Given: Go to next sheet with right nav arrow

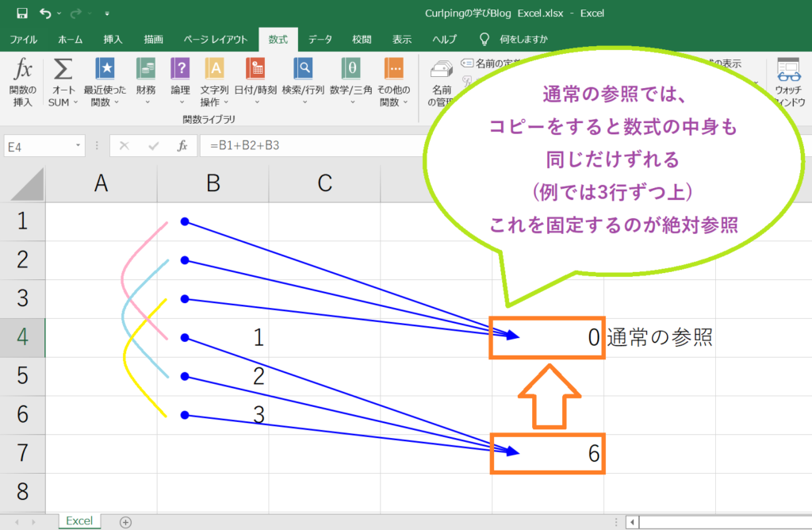Looking at the screenshot, I should (33, 522).
